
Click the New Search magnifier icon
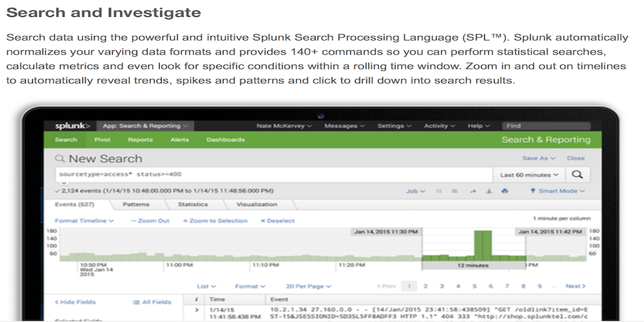pos(60,158)
